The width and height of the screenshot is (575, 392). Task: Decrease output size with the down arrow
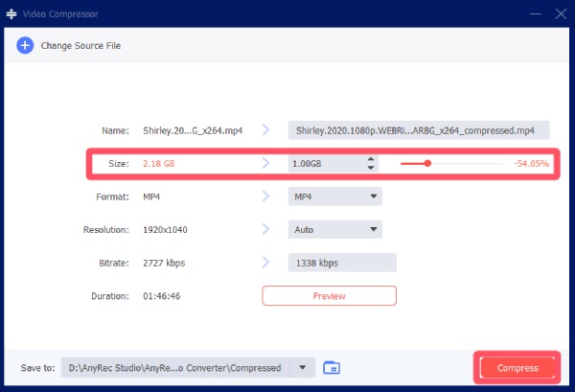tap(371, 169)
